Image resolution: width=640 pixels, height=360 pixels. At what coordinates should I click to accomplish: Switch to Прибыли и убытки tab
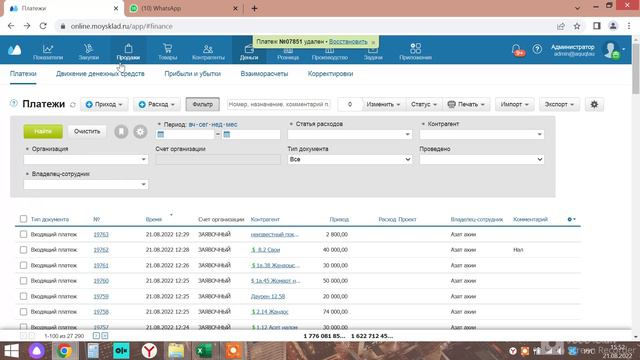(x=193, y=74)
